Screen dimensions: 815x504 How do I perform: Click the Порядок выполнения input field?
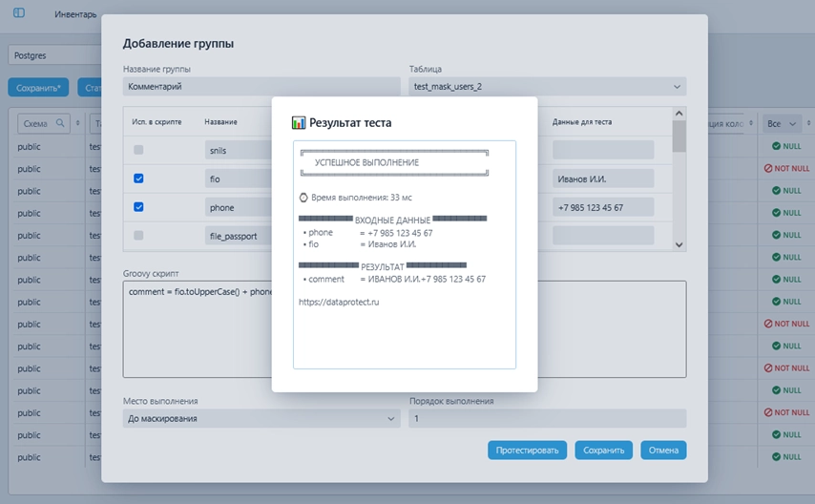click(547, 418)
